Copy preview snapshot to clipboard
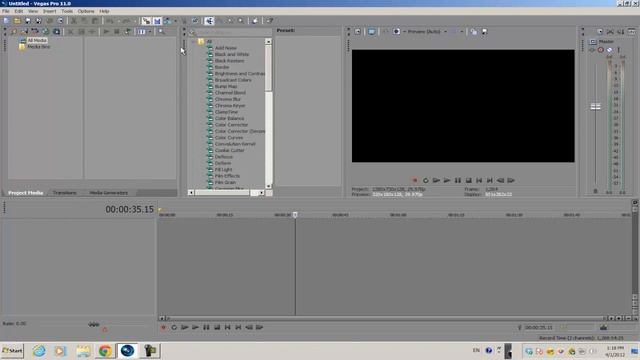Image resolution: width=640 pixels, height=360 pixels. [x=473, y=31]
